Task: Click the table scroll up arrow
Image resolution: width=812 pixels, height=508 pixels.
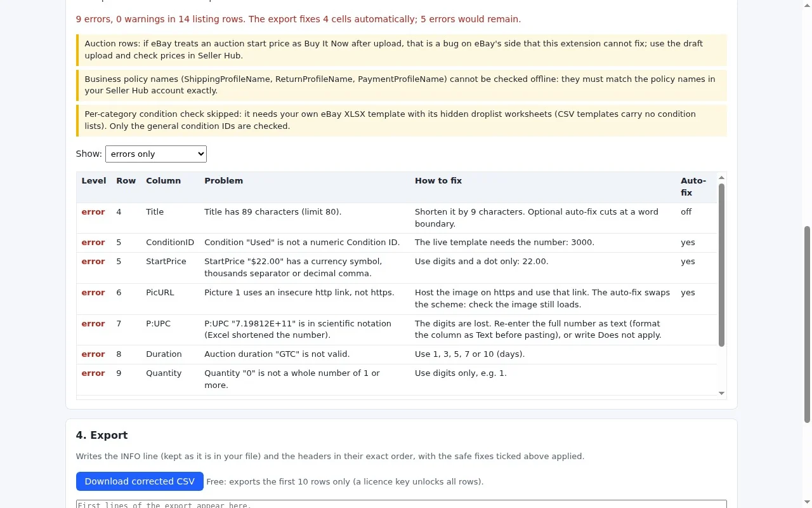Action: [721, 178]
